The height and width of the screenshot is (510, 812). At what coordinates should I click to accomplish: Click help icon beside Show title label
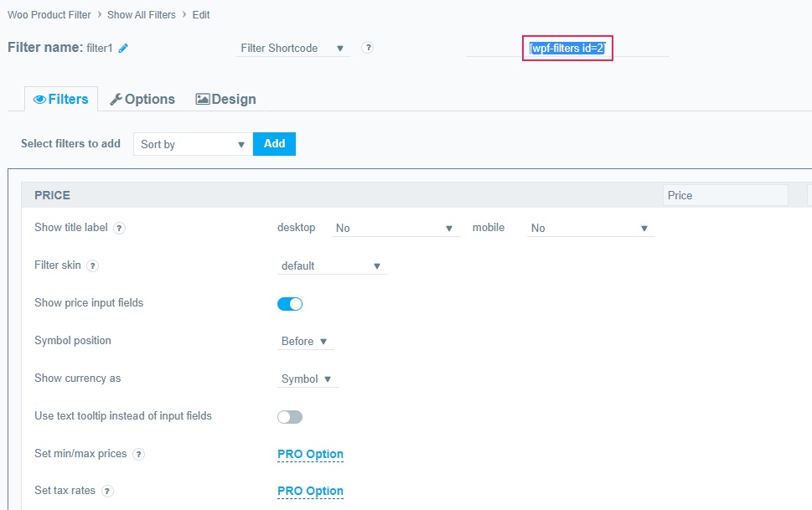pyautogui.click(x=119, y=229)
